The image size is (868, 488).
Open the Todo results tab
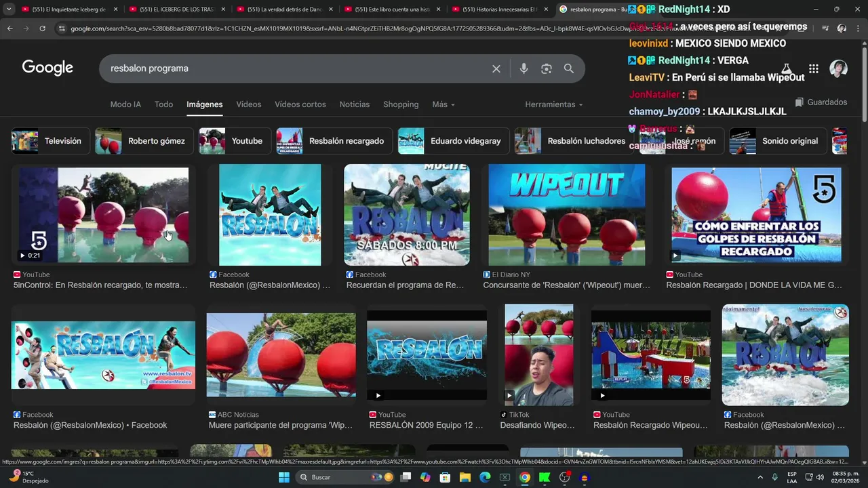[163, 104]
